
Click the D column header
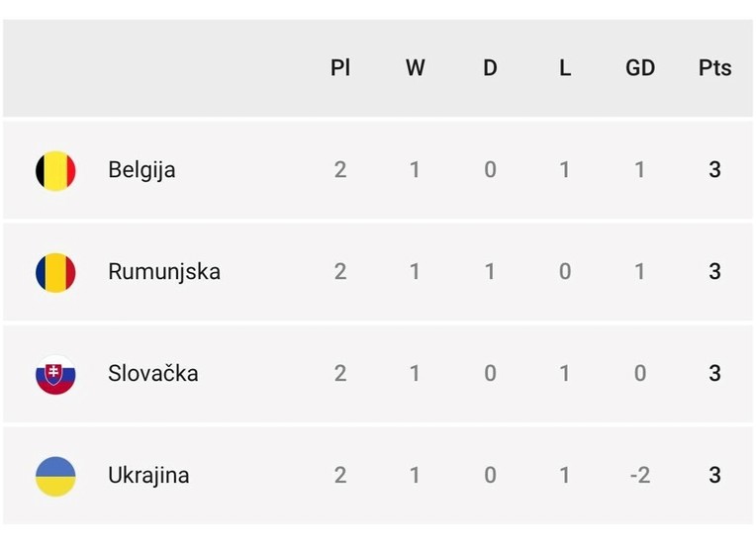click(x=490, y=68)
